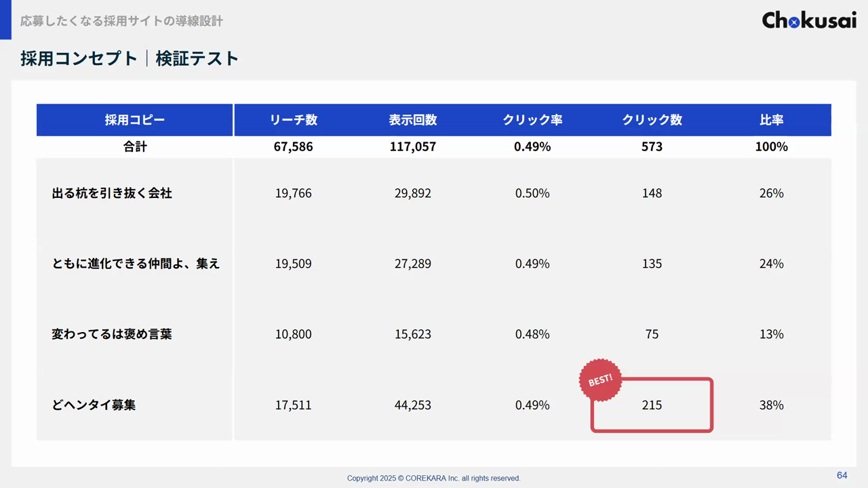This screenshot has width=868, height=488.
Task: Click the 0.50% click rate cell
Action: click(x=532, y=193)
